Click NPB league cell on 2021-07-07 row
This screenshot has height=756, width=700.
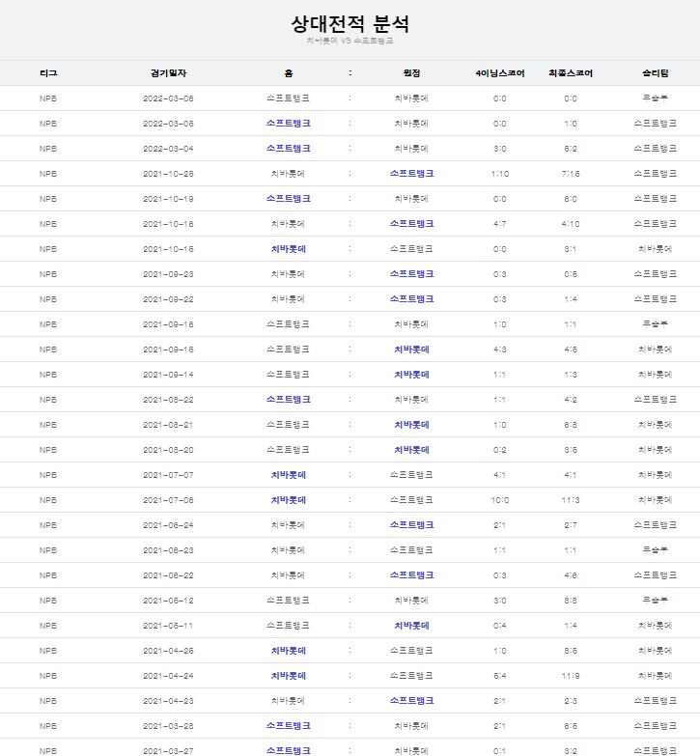(48, 475)
